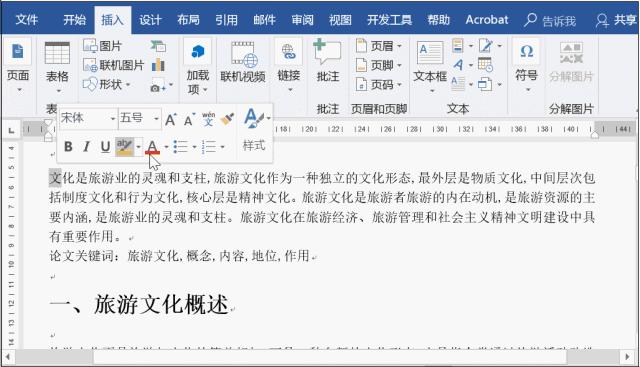Image resolution: width=640 pixels, height=367 pixels.
Task: Click the Drop Cap icon in 文本 group
Action: (458, 84)
